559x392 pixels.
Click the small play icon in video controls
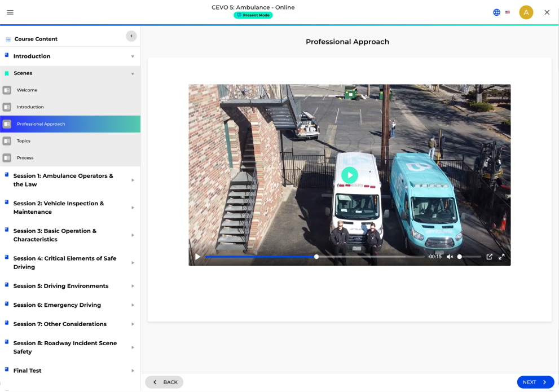pyautogui.click(x=197, y=257)
